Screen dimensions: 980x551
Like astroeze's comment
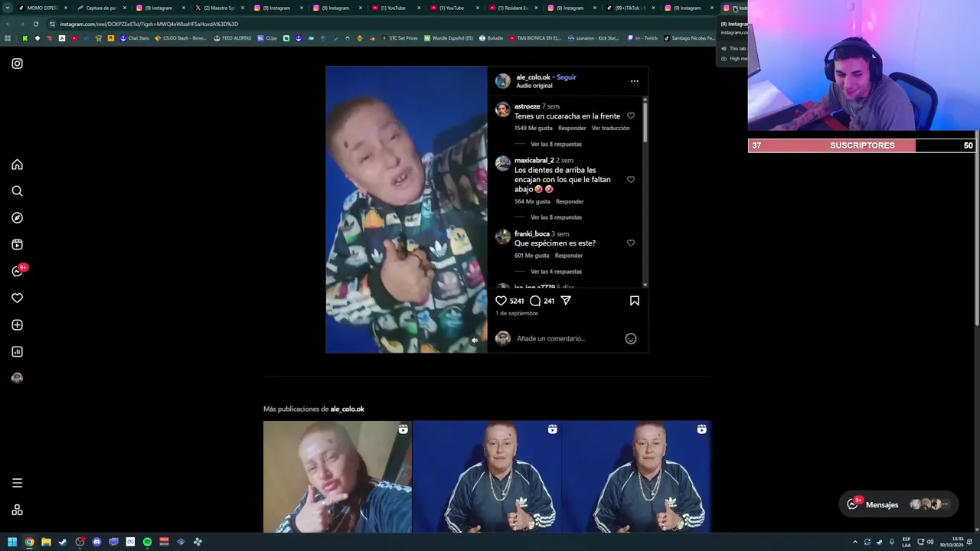[x=631, y=116]
